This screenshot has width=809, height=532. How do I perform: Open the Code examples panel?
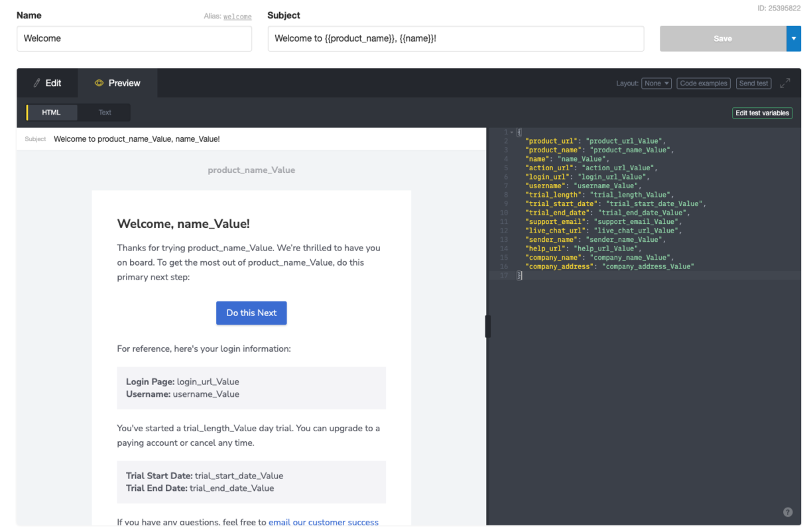703,83
